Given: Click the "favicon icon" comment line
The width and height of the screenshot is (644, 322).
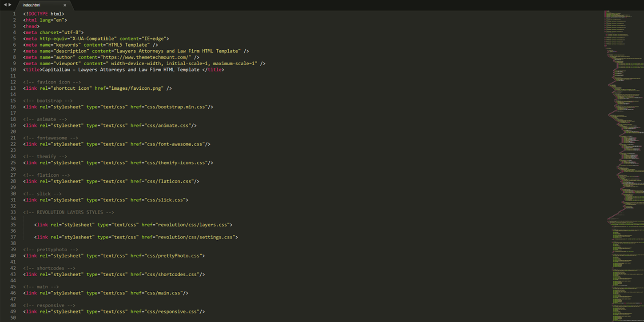Looking at the screenshot, I should coord(52,82).
